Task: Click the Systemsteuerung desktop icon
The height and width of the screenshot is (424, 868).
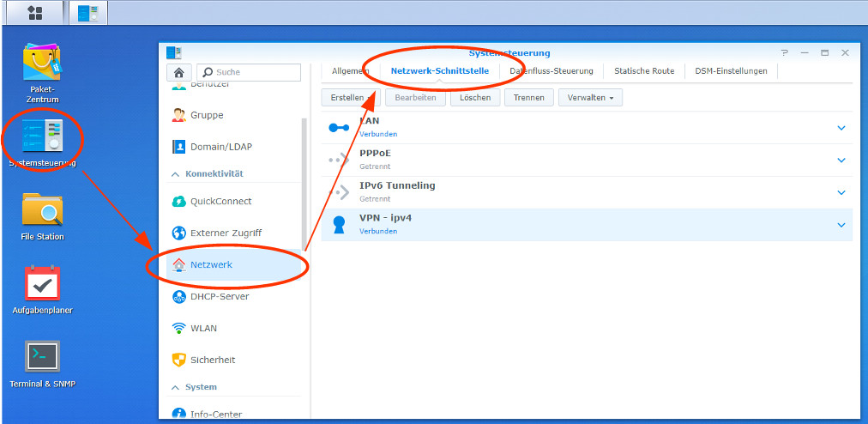Action: click(42, 137)
